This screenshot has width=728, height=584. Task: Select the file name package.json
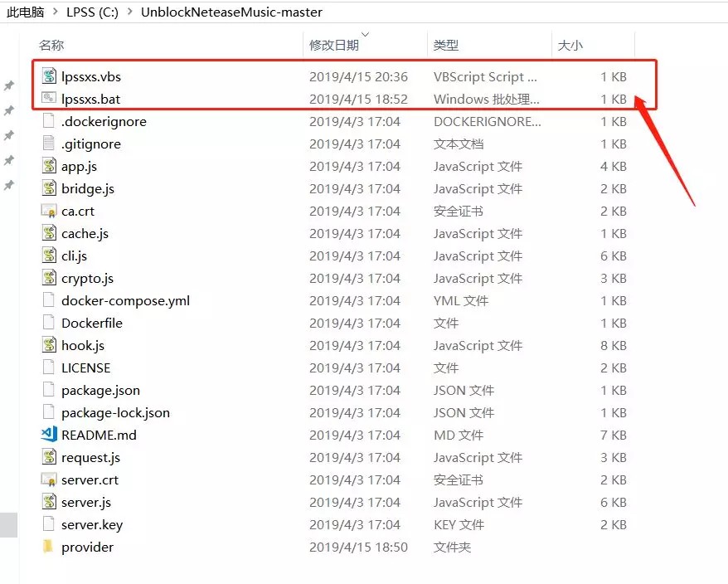coord(100,390)
